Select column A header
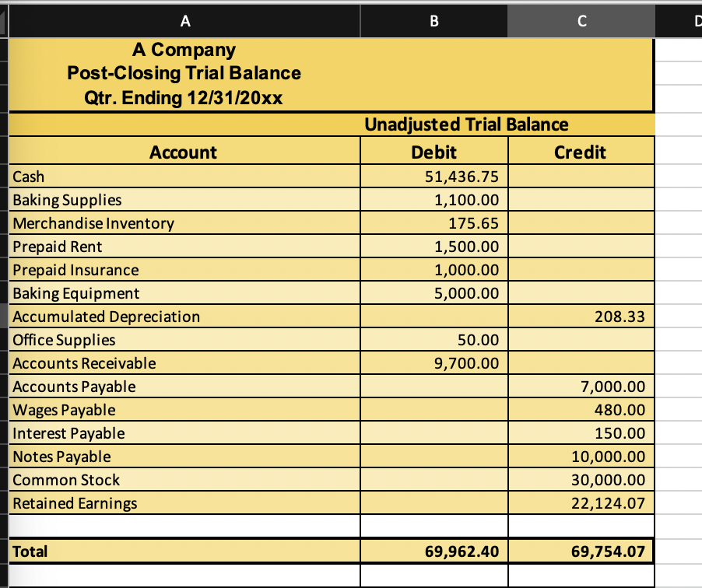This screenshot has height=588, width=702. click(185, 20)
